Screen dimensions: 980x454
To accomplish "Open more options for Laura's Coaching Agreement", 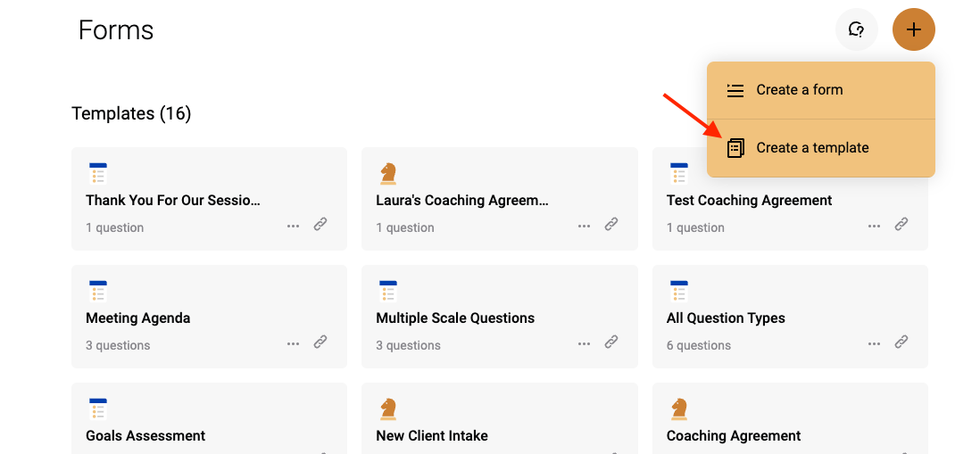I will pyautogui.click(x=584, y=226).
